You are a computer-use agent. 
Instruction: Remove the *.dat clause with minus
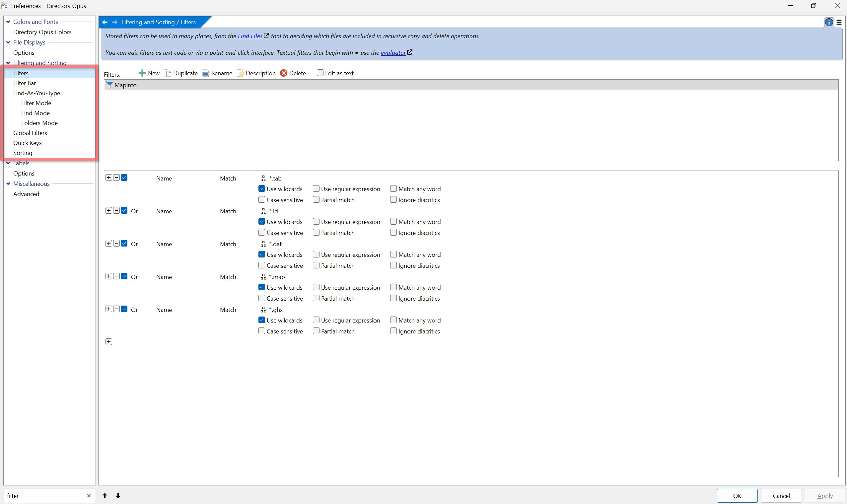(116, 244)
